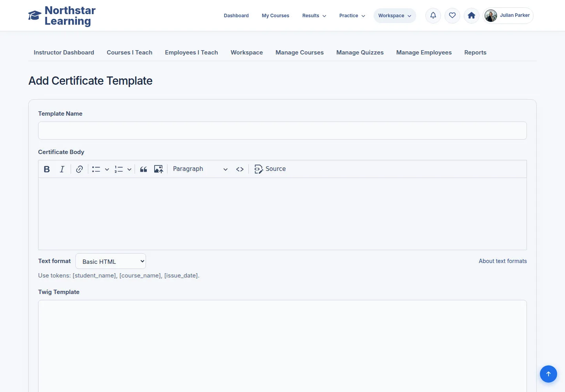The image size is (565, 392).
Task: Expand the Workspace menu in top navigation
Action: point(395,16)
